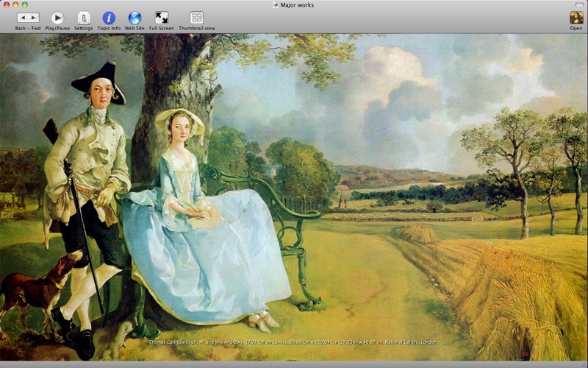The height and width of the screenshot is (368, 588).
Task: Click the Major works window title
Action: click(298, 4)
